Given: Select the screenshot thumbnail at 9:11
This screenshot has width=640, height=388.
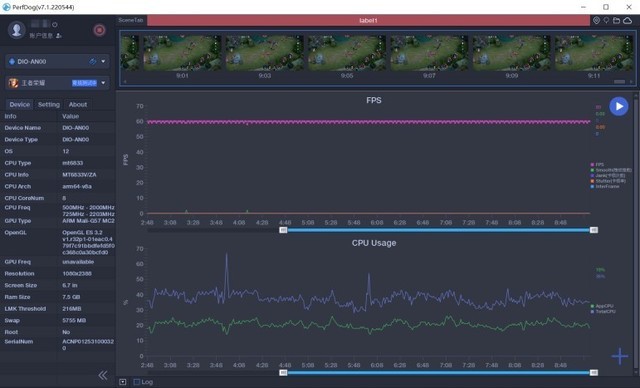Looking at the screenshot, I should point(594,53).
